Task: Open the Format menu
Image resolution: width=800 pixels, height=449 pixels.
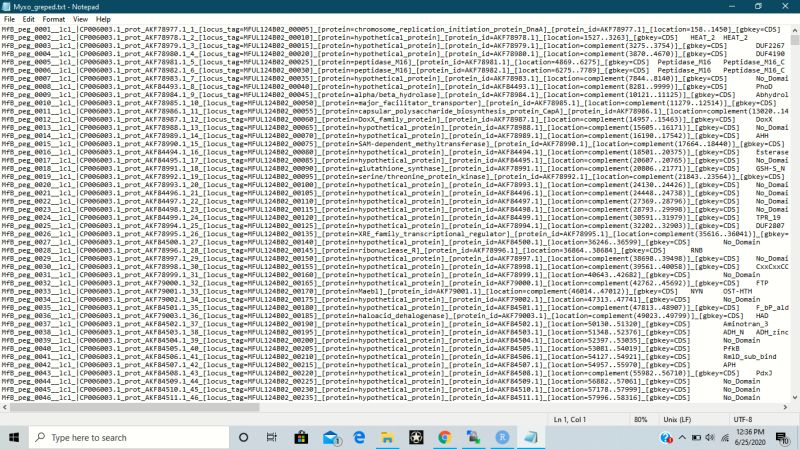Action: [x=54, y=19]
